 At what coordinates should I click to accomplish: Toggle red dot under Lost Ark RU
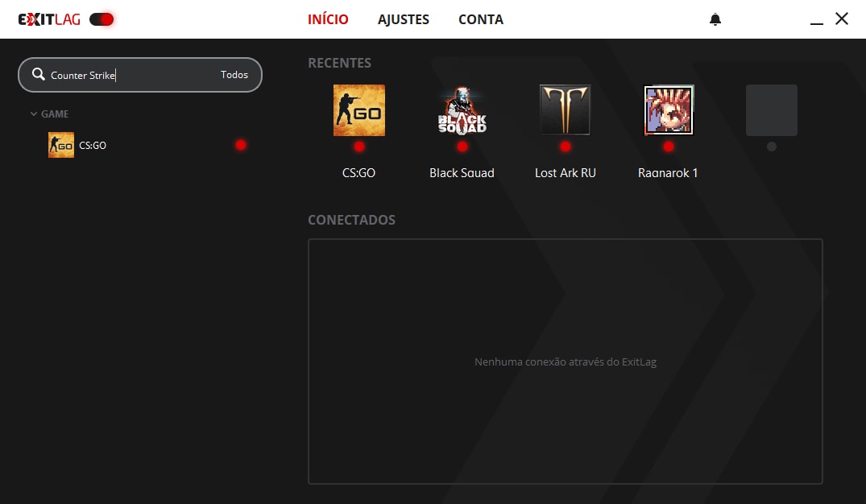(x=565, y=147)
